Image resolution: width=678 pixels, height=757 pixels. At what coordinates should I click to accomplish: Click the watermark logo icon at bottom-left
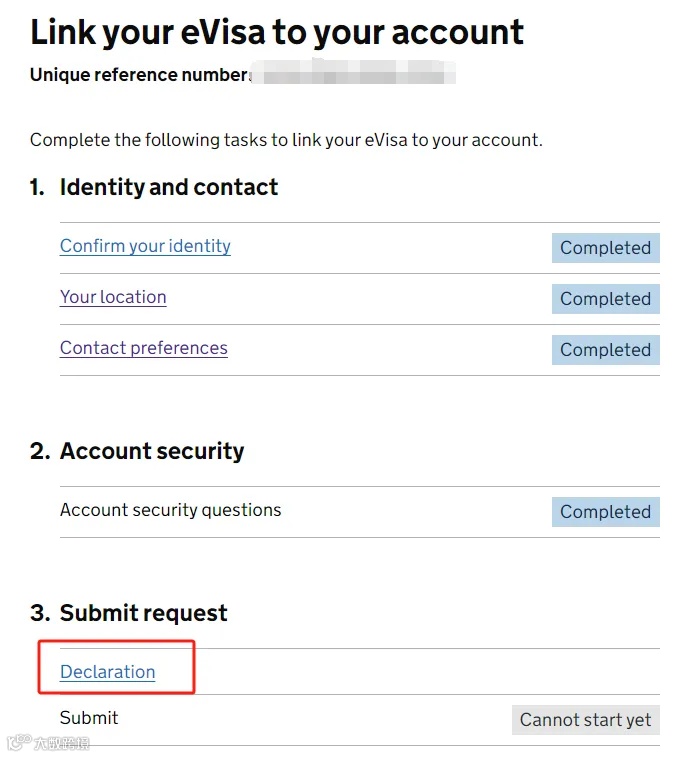pyautogui.click(x=18, y=742)
